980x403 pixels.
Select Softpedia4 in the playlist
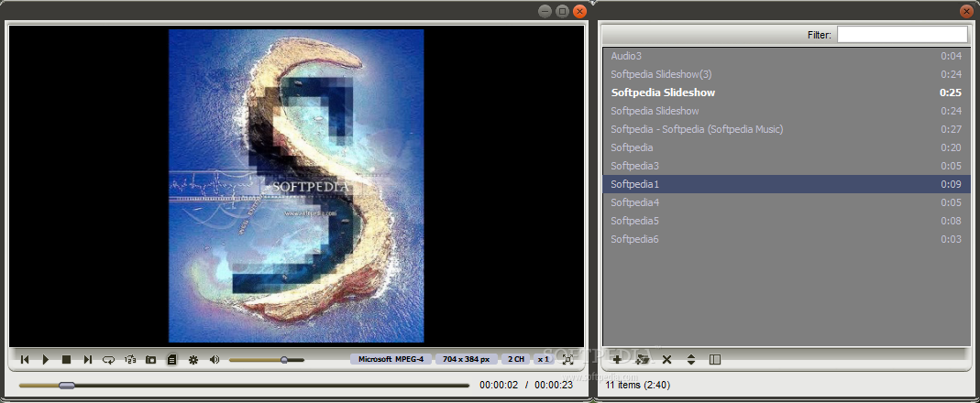point(787,202)
